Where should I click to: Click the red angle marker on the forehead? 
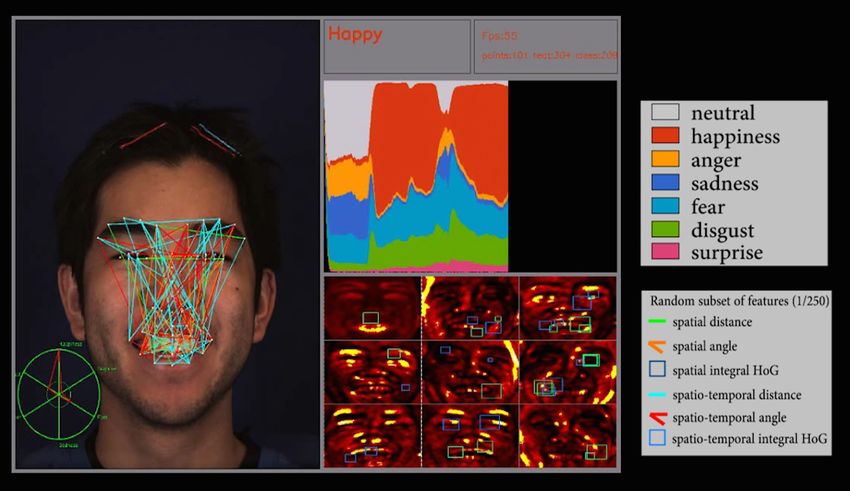[143, 136]
